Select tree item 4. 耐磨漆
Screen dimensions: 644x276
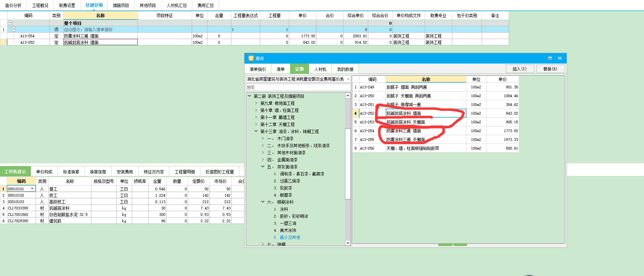(283, 195)
